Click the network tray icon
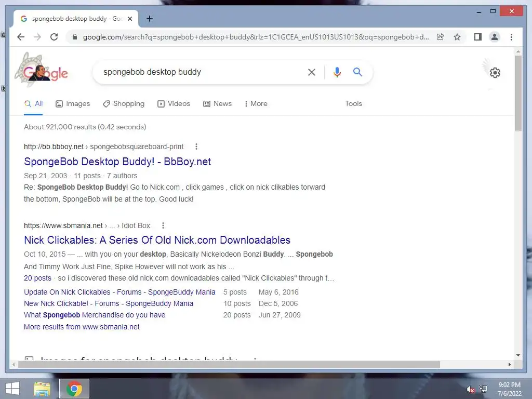The image size is (532, 399). pos(483,389)
